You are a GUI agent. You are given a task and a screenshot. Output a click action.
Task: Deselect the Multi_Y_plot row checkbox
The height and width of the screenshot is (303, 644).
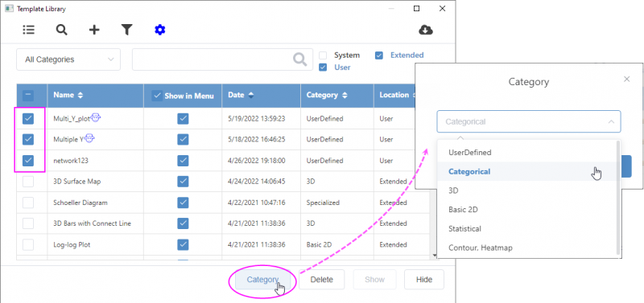tap(28, 119)
